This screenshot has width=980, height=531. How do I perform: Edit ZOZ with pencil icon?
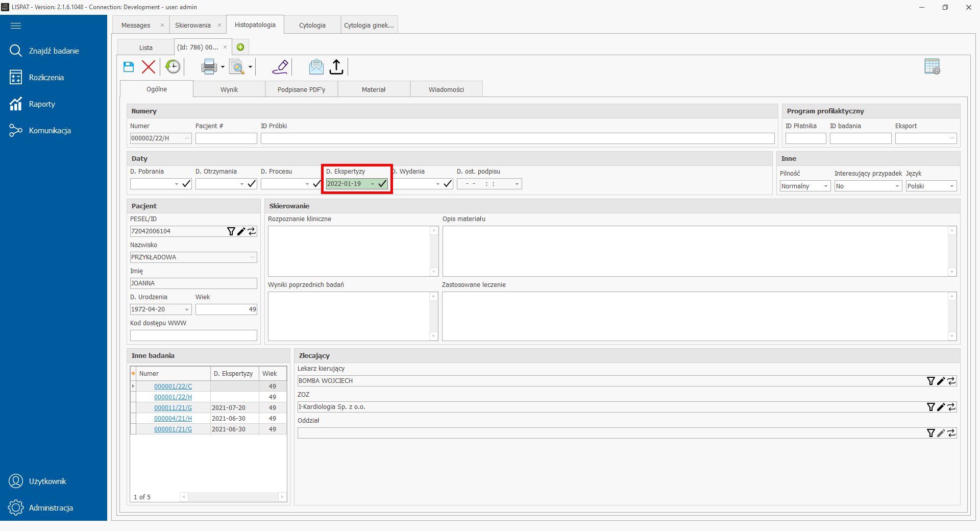click(x=941, y=407)
